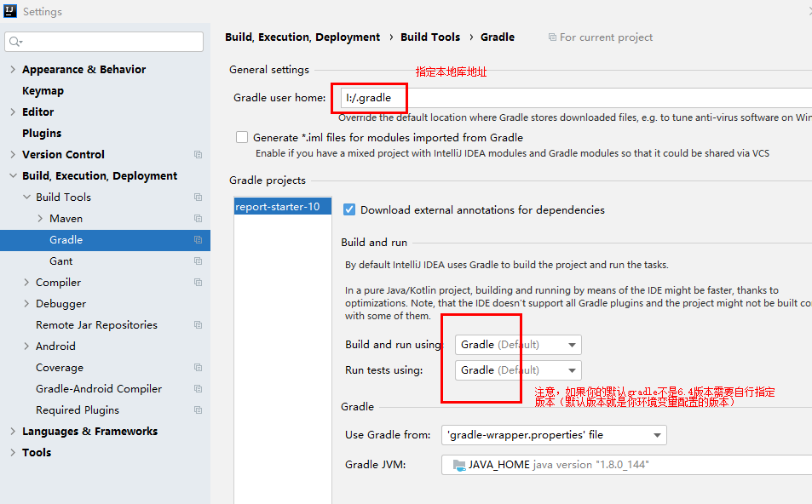Click Gradle projects section header
This screenshot has height=504, width=812.
coord(268,180)
